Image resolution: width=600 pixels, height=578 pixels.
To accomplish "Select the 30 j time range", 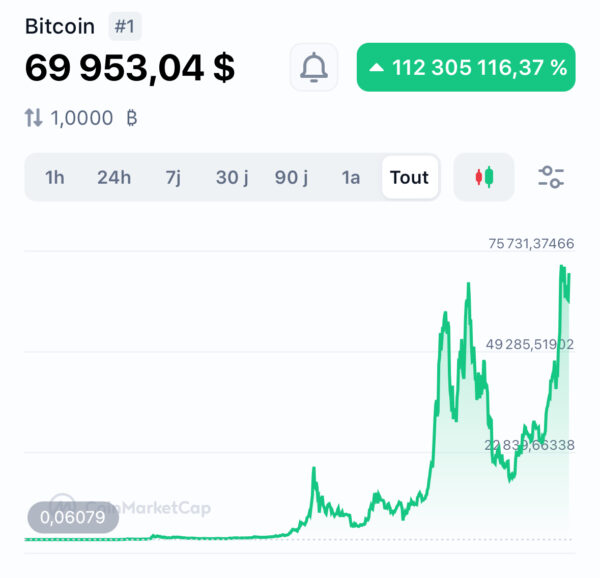I will click(x=232, y=177).
